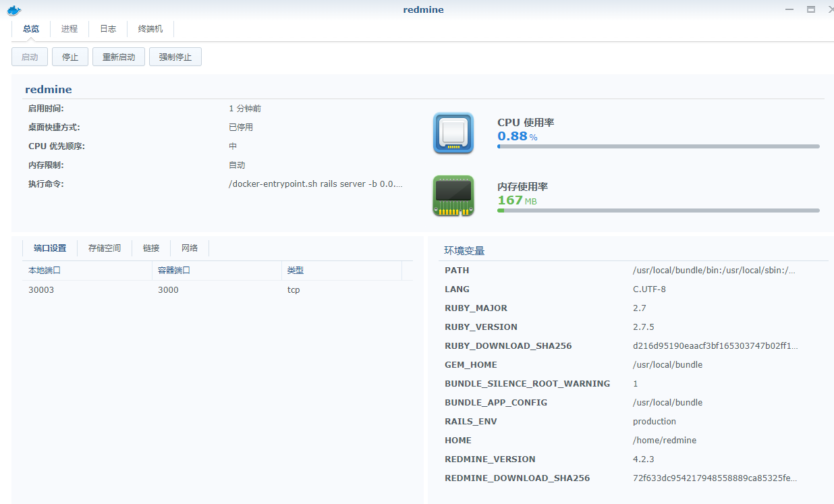Select the 网络 tab
Image resolution: width=834 pixels, height=504 pixels.
[x=190, y=248]
